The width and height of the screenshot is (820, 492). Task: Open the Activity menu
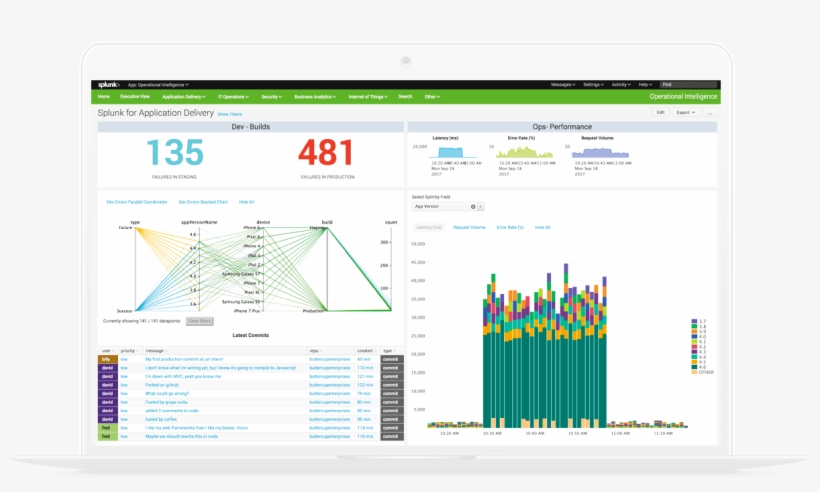[x=621, y=85]
